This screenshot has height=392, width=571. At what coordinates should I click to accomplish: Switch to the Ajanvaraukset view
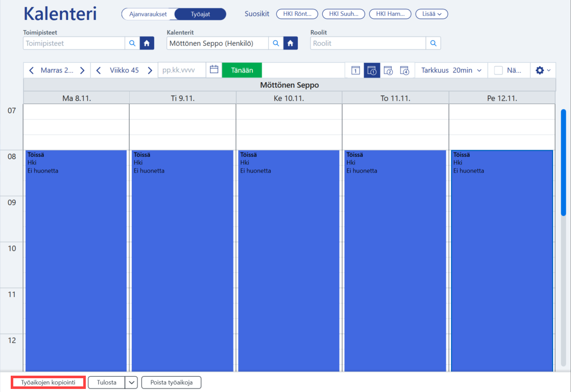pos(148,14)
